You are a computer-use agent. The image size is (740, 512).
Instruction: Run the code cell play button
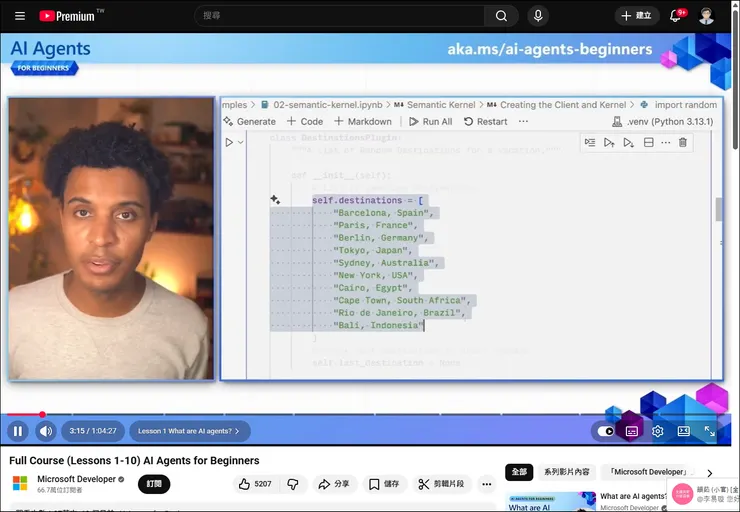coord(229,142)
